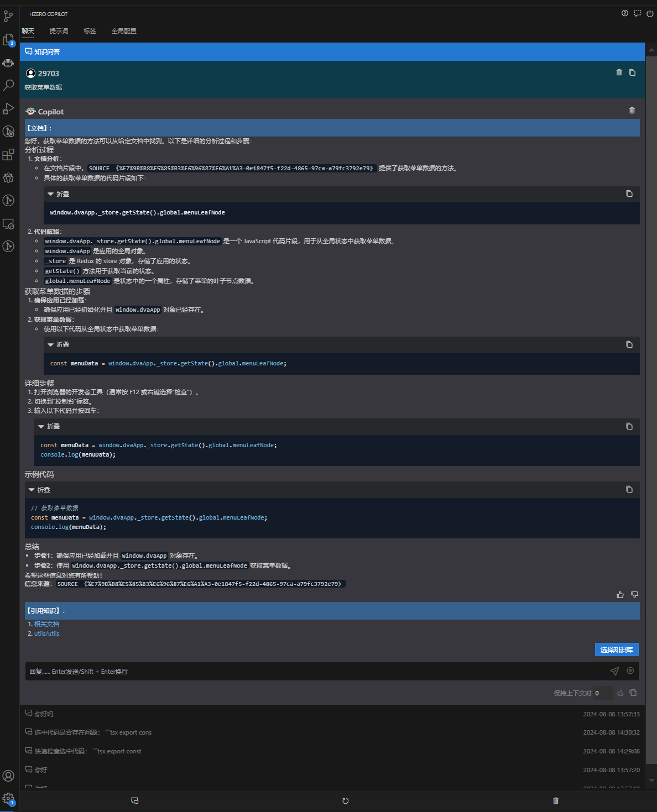657x812 pixels.
Task: Open the Extensions view icon
Action: tap(8, 154)
